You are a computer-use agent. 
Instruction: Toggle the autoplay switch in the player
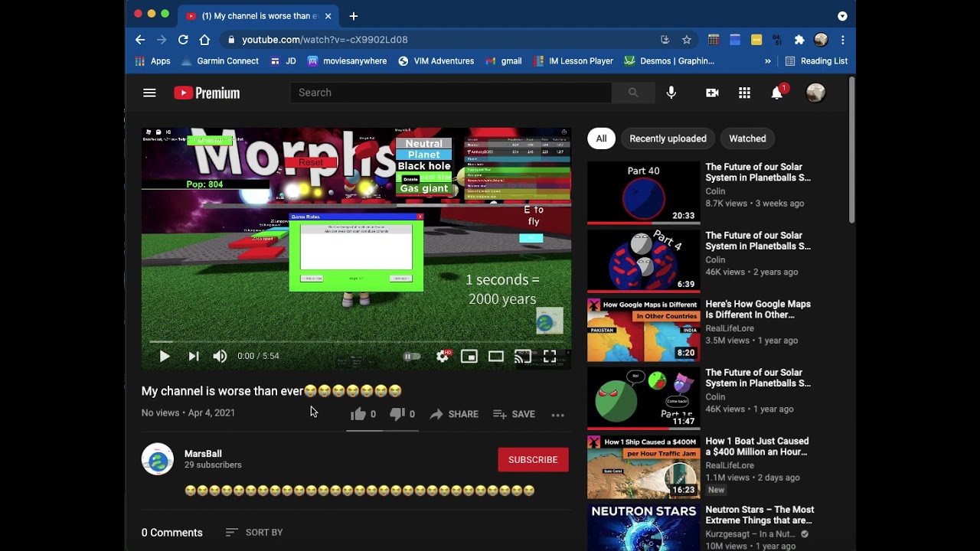point(412,356)
